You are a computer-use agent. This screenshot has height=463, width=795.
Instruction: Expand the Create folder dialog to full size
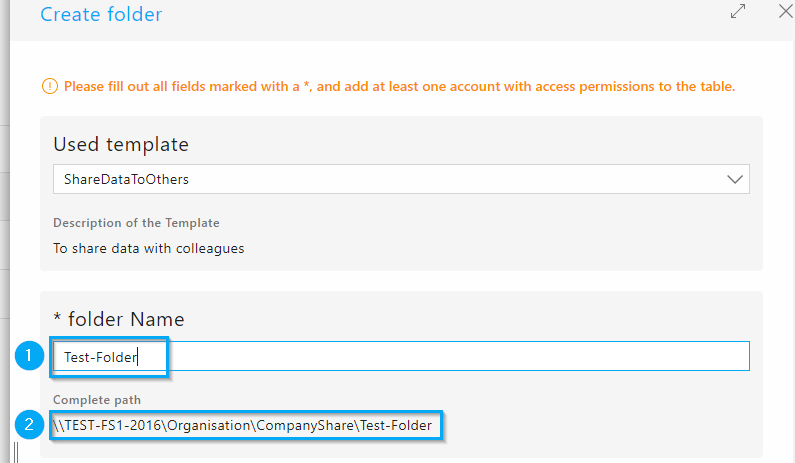[738, 11]
